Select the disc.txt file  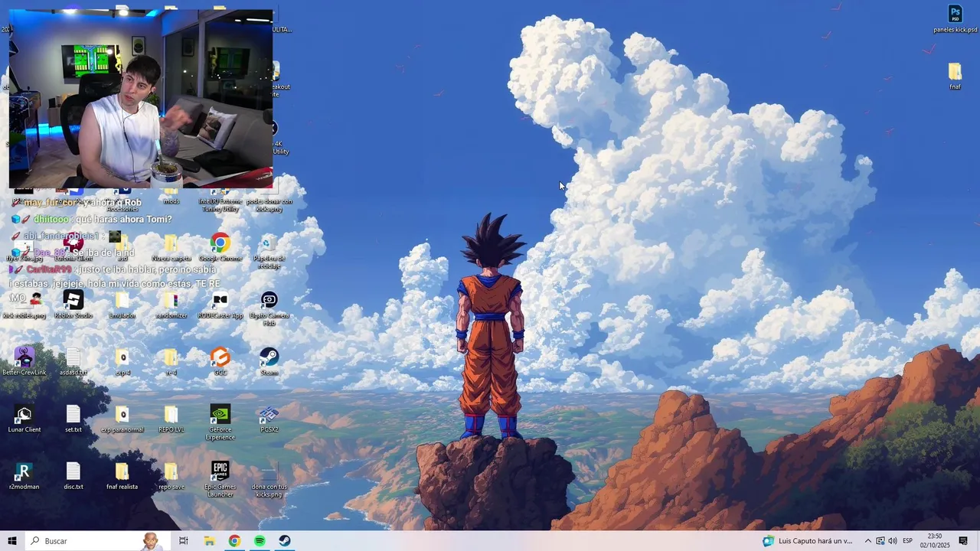pyautogui.click(x=73, y=475)
